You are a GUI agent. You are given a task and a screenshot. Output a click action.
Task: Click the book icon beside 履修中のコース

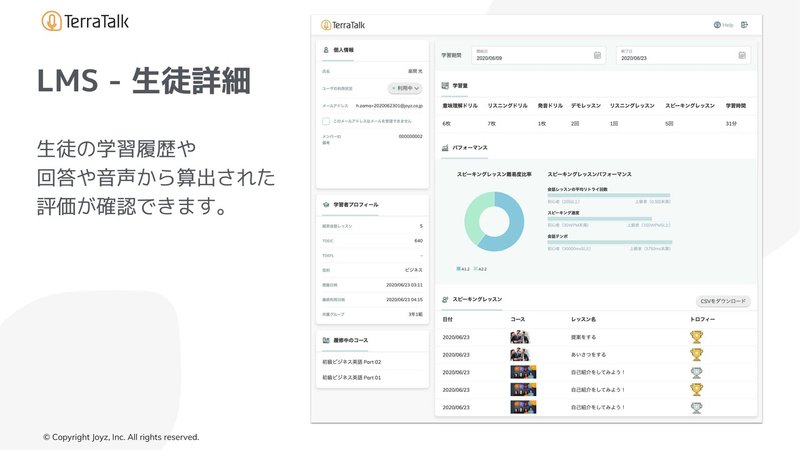tap(326, 340)
